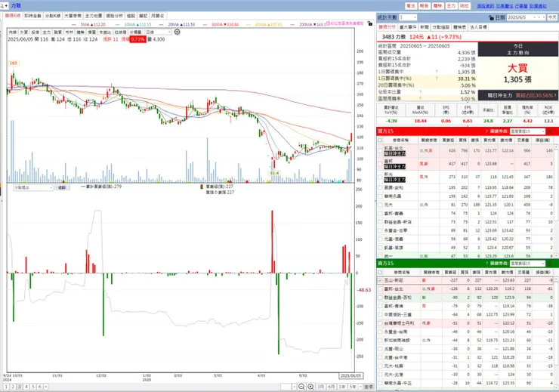This screenshot has height=392, width=559.
Task: Open chart settings gear beside 日線 dropdown
Action: (177, 32)
